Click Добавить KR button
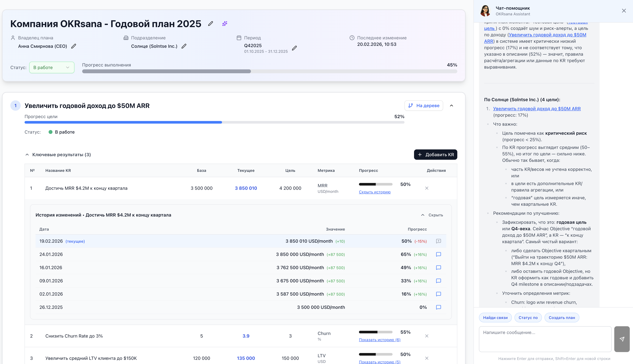This screenshot has height=364, width=633. point(435,155)
